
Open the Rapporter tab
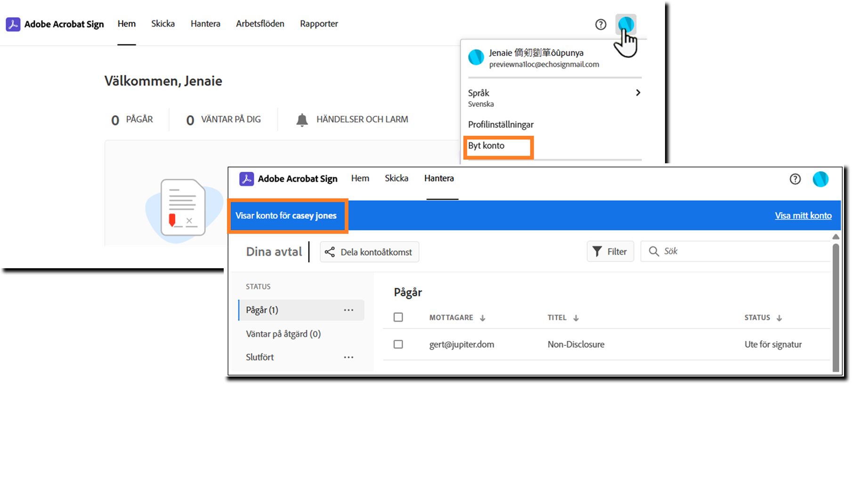319,24
